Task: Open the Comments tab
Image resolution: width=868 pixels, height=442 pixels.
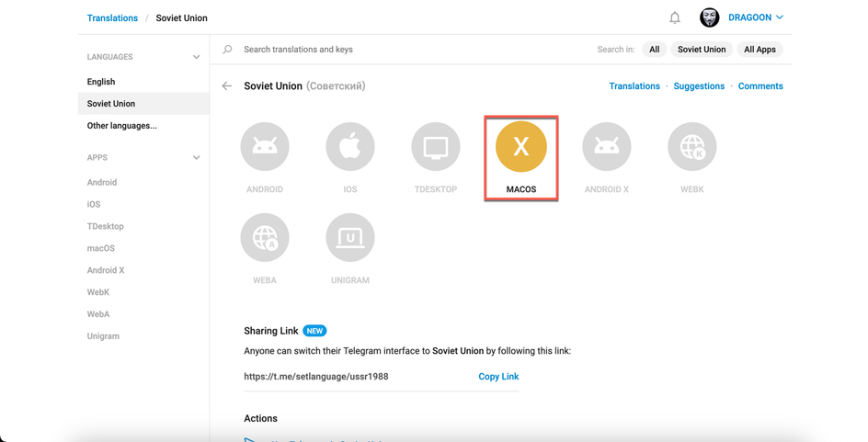Action: tap(760, 85)
